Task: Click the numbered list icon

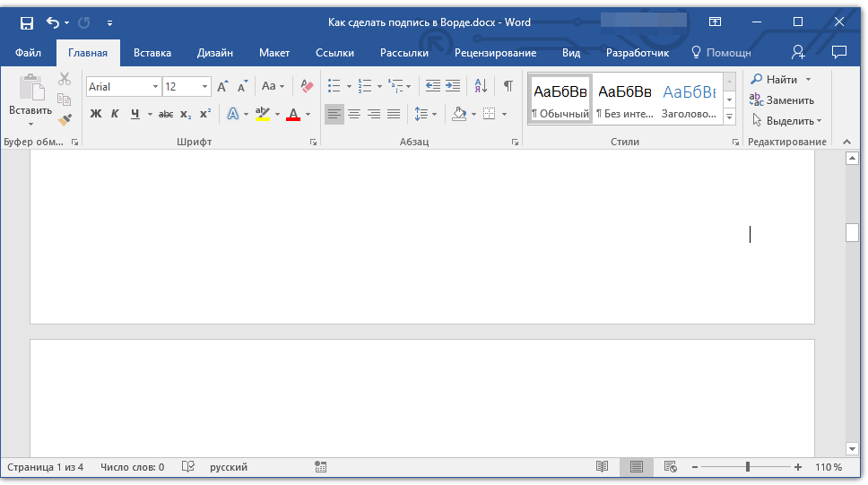Action: pos(365,86)
